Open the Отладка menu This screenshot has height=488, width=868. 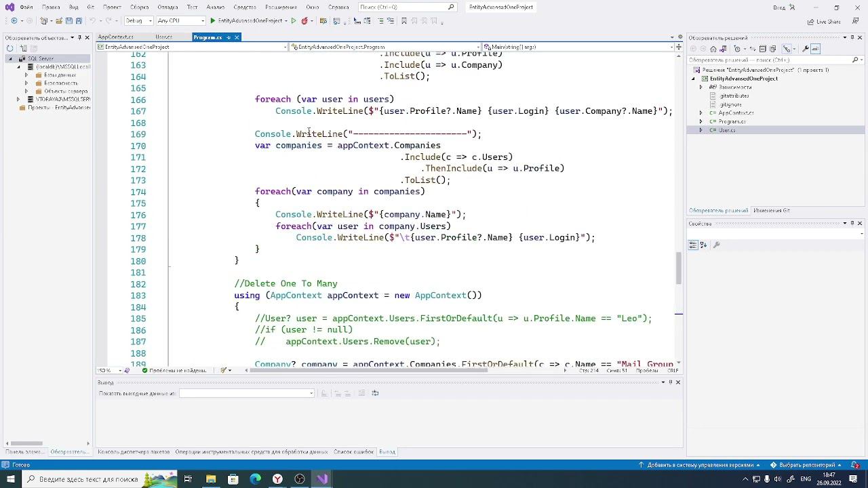[x=167, y=7]
